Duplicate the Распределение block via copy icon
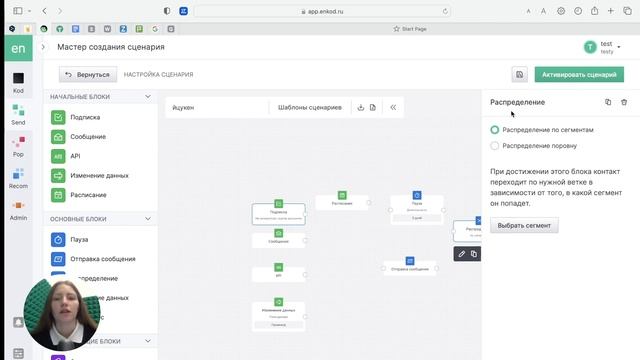This screenshot has height=360, width=640. (608, 102)
